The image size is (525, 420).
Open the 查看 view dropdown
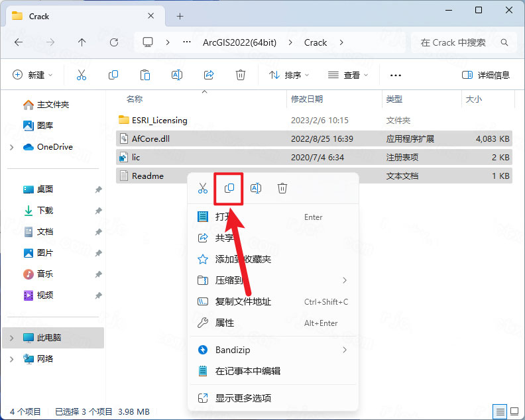[x=348, y=75]
